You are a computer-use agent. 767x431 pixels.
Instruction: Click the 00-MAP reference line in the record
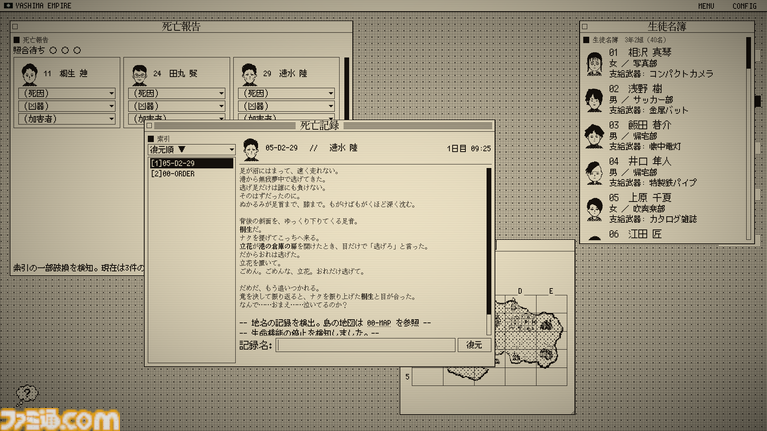(x=336, y=323)
